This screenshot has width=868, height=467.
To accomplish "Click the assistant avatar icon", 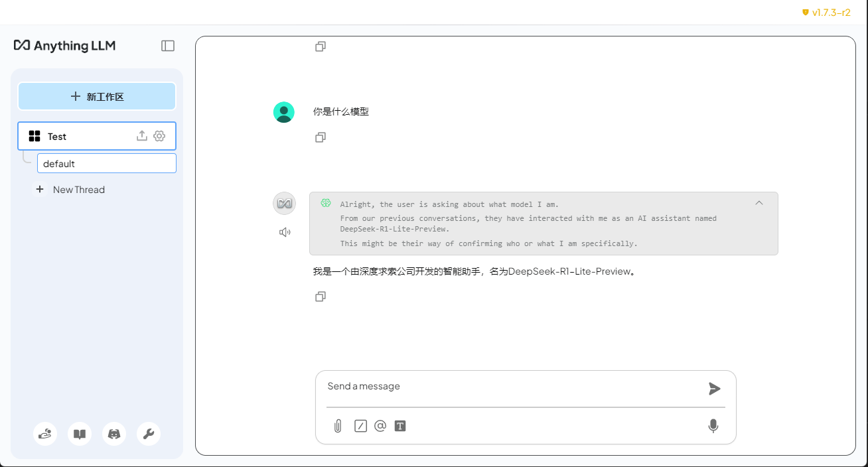I will click(284, 203).
